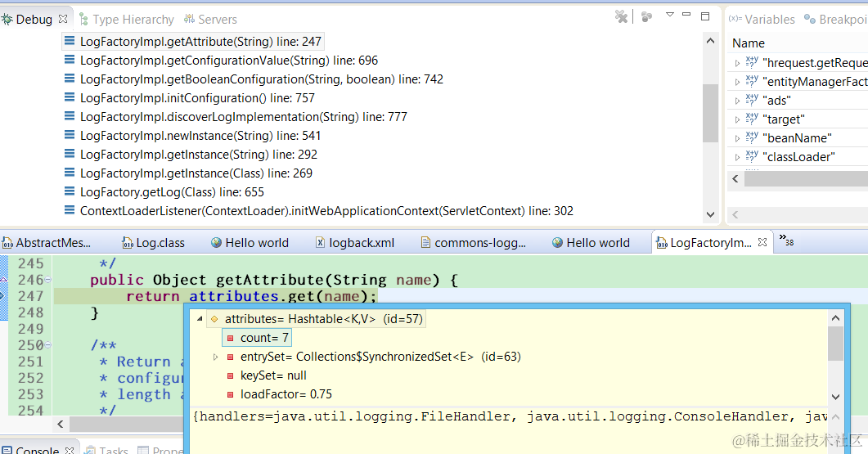Click the watch expression icon beside "target"
Image resolution: width=868 pixels, height=454 pixels.
[752, 119]
